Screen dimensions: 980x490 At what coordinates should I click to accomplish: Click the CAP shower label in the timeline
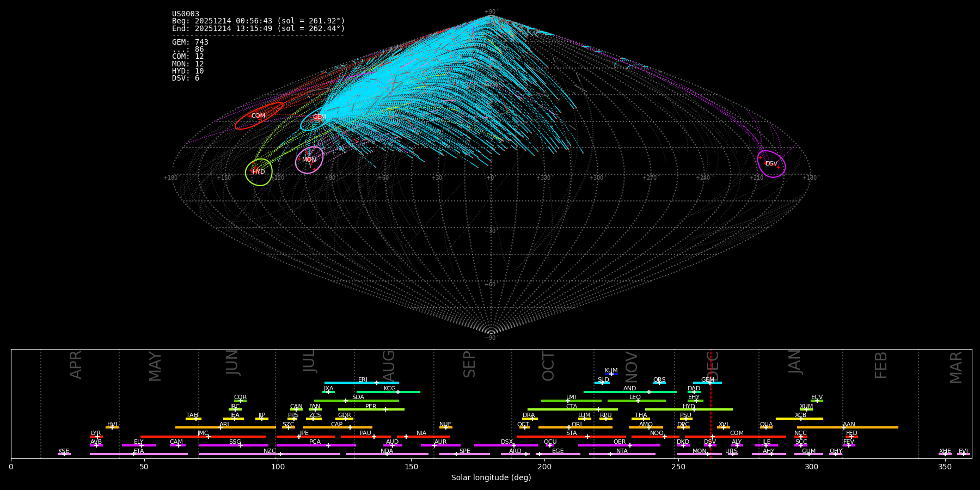(x=337, y=425)
